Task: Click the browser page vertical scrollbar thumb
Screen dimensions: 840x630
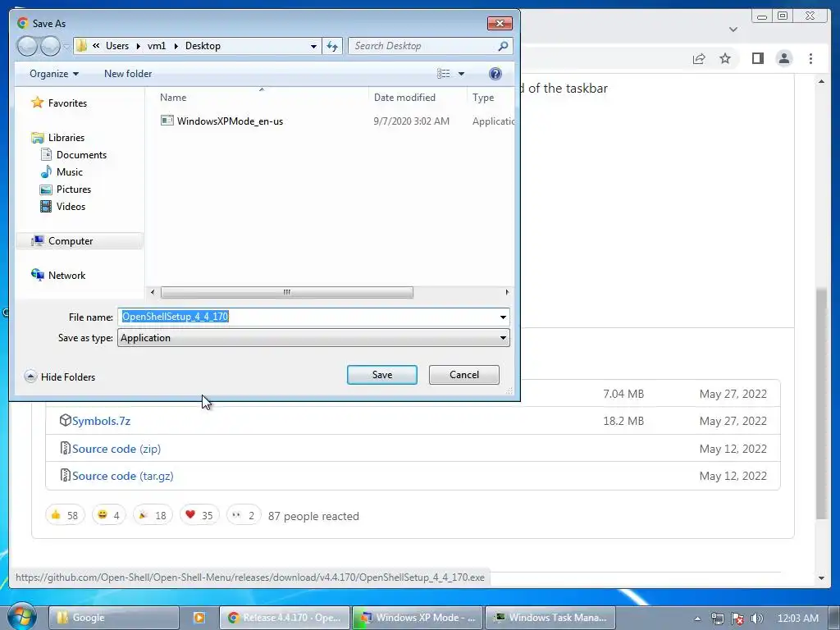Action: point(821,404)
